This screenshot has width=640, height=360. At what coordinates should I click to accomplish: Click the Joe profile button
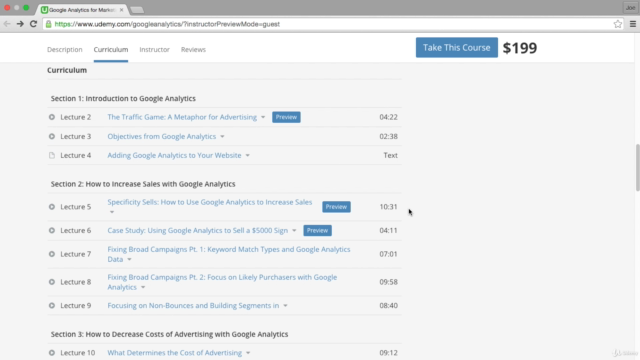coord(630,8)
